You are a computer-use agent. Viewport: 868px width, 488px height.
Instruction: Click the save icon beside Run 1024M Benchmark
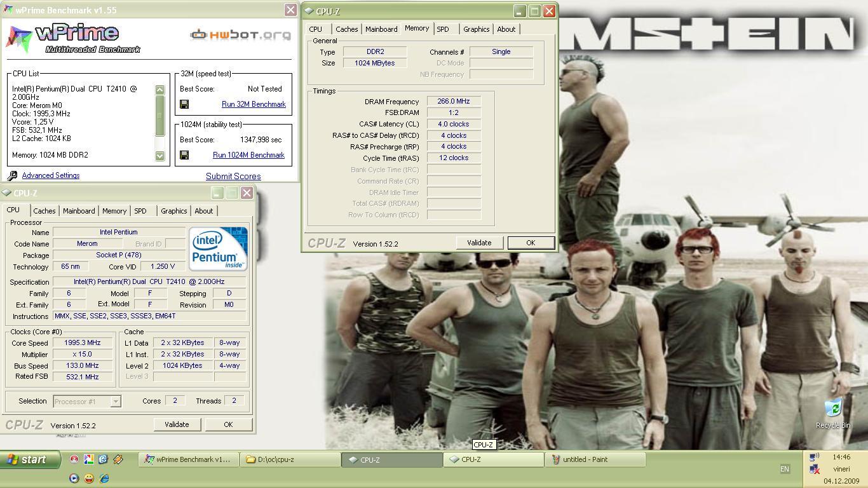(x=184, y=155)
